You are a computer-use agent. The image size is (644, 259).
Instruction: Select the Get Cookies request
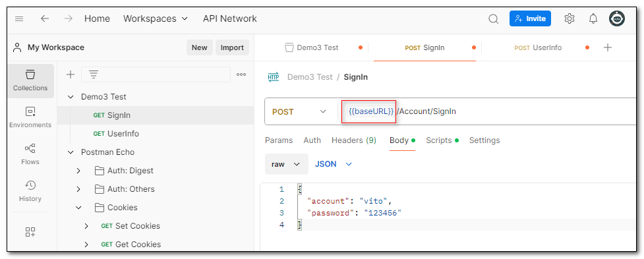click(131, 245)
